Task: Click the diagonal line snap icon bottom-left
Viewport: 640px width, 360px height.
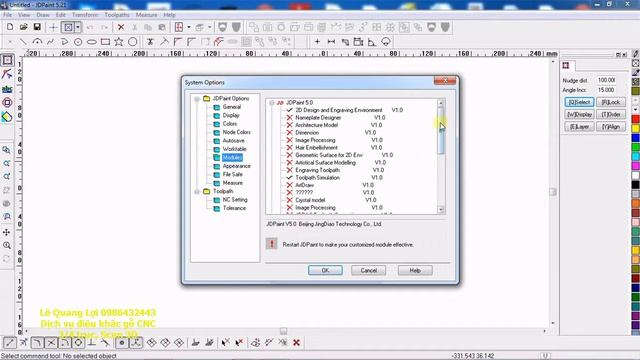Action: tap(9, 343)
